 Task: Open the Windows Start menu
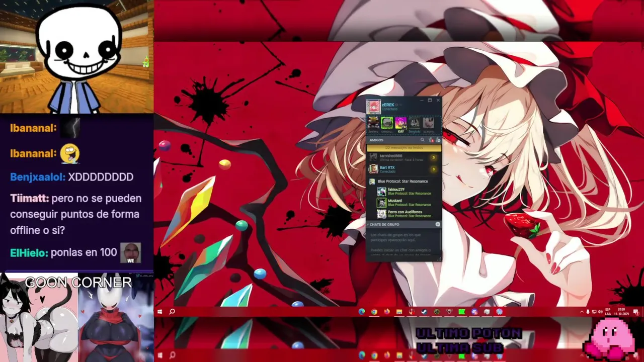[160, 312]
